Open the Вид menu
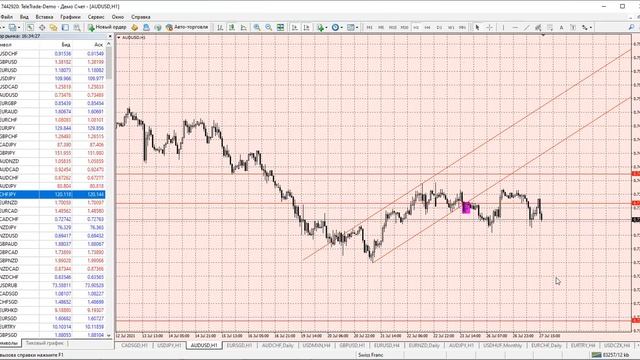 tap(24, 17)
